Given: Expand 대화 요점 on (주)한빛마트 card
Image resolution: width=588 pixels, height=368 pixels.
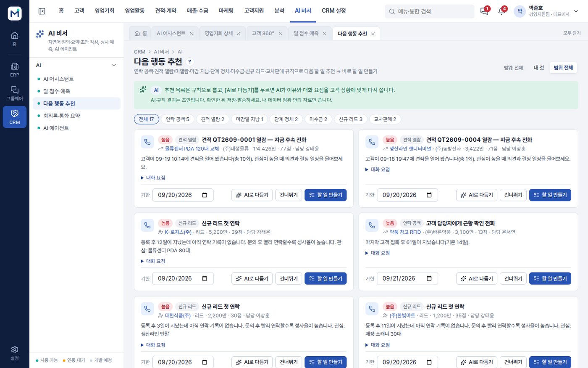Looking at the screenshot, I should click(x=378, y=345).
